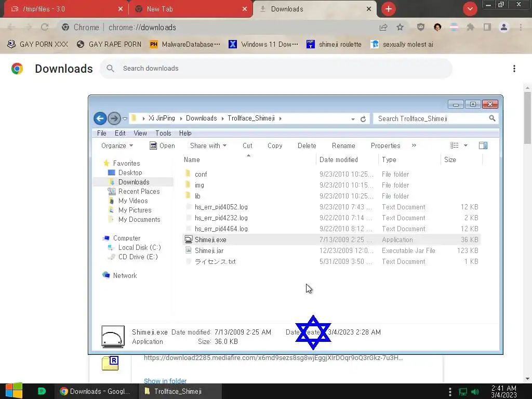This screenshot has height=399, width=532.
Task: Select the img folder
Action: point(199,185)
